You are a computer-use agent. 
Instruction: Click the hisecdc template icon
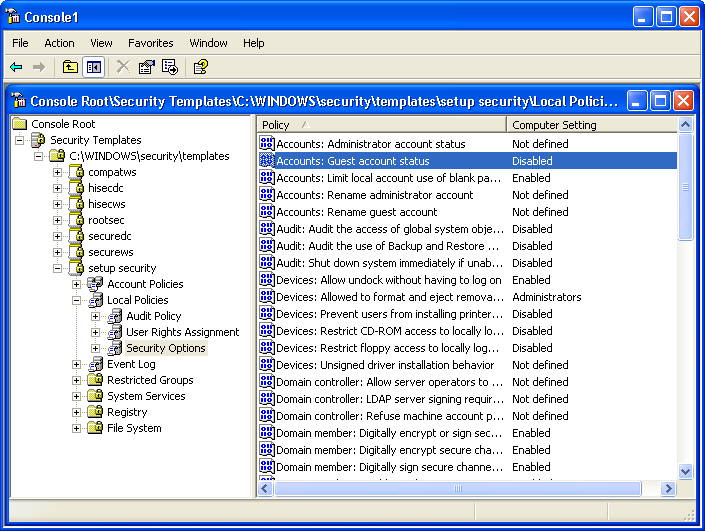[76, 188]
